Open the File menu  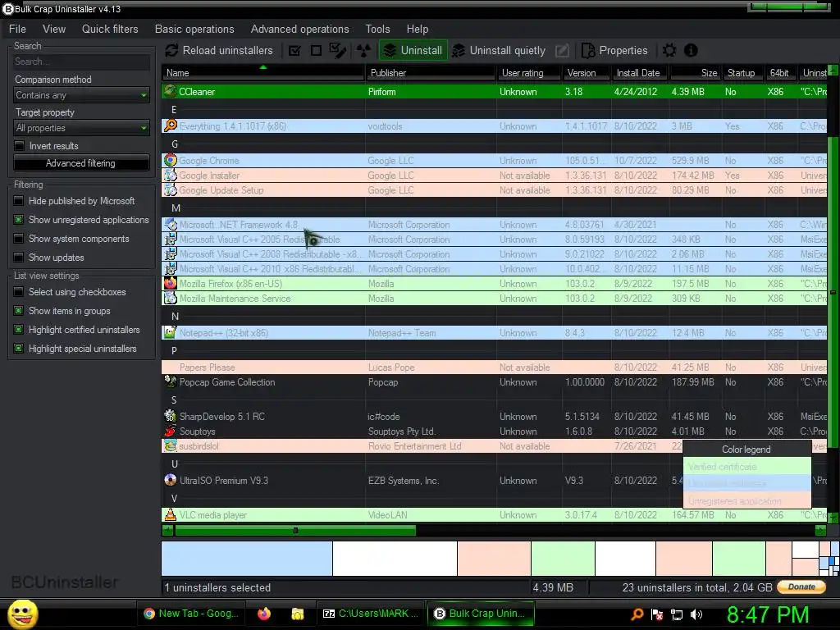click(x=17, y=29)
